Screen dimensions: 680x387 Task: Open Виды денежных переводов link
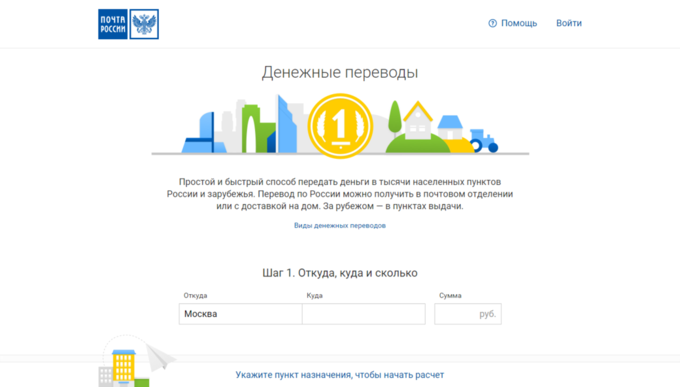(340, 226)
